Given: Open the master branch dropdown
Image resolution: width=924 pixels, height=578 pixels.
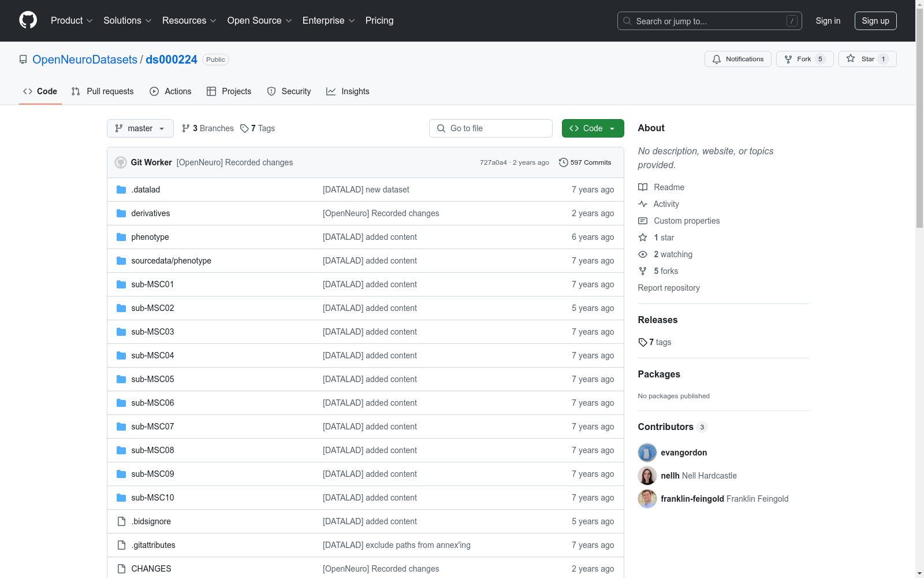Looking at the screenshot, I should pos(140,128).
